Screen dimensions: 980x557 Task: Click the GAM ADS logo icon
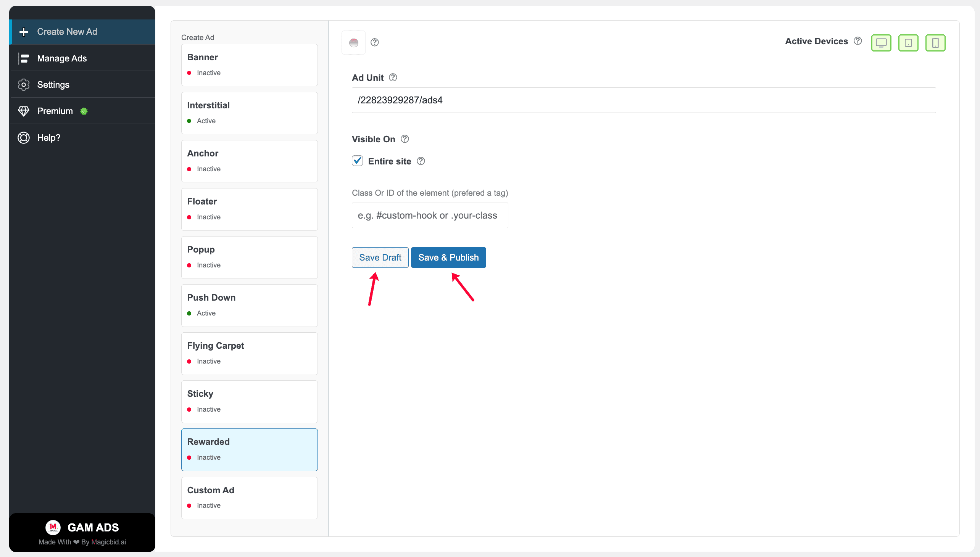[x=53, y=528]
